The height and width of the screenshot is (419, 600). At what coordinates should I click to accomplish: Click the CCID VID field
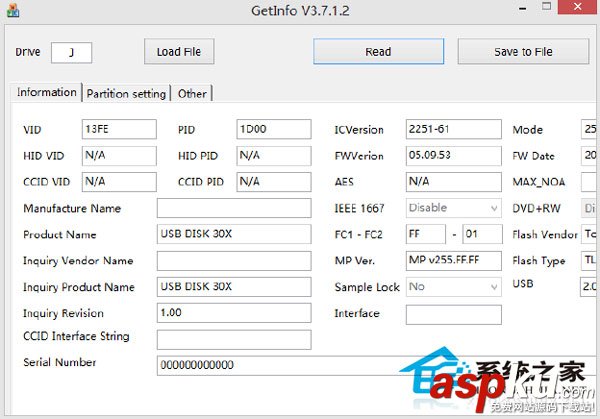119,181
